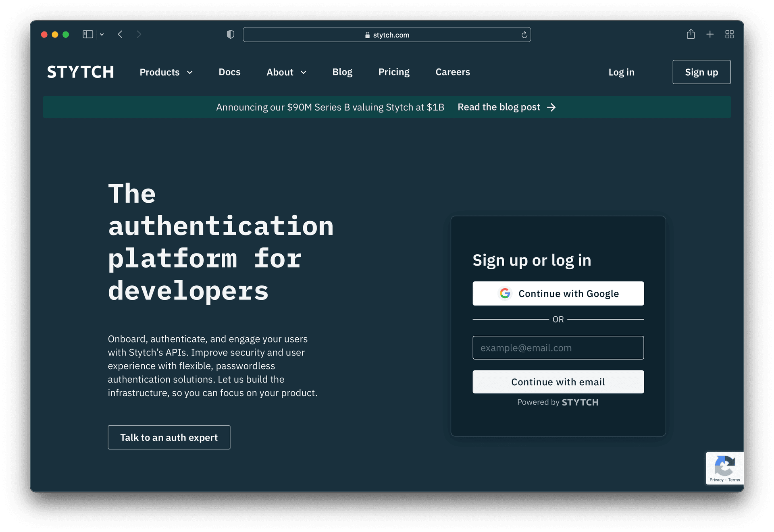Expand the About dropdown menu

286,72
